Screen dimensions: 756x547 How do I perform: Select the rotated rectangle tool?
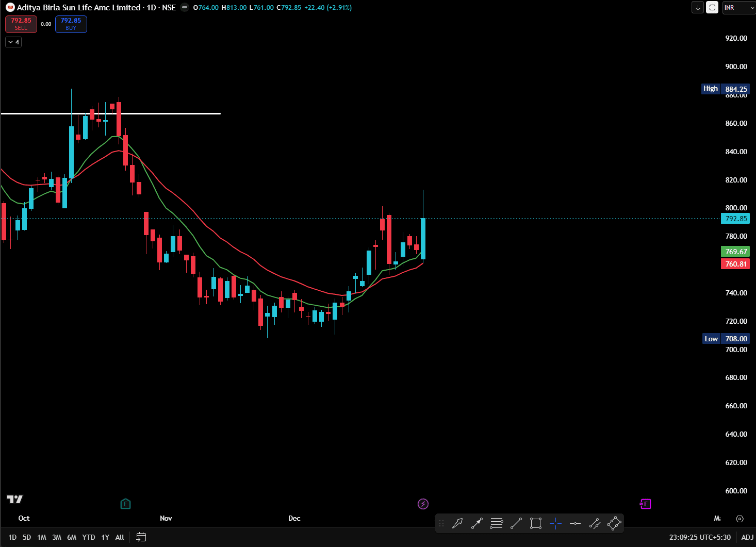pos(614,524)
